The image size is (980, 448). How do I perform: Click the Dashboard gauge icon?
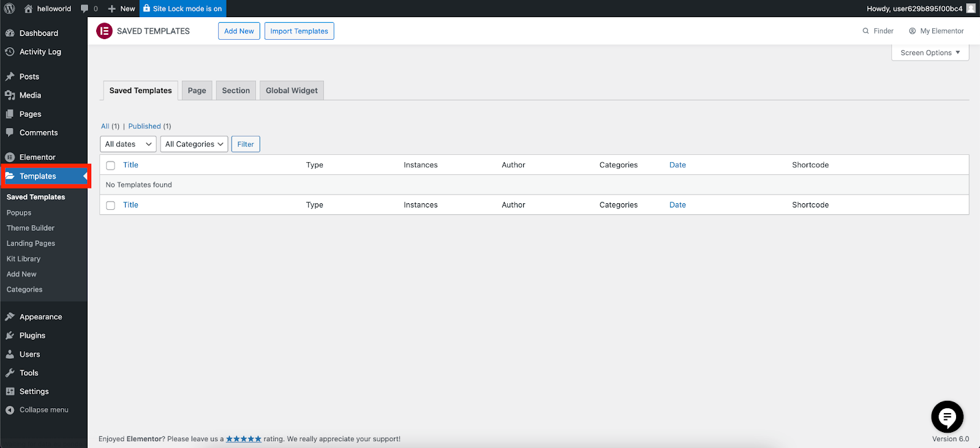10,33
